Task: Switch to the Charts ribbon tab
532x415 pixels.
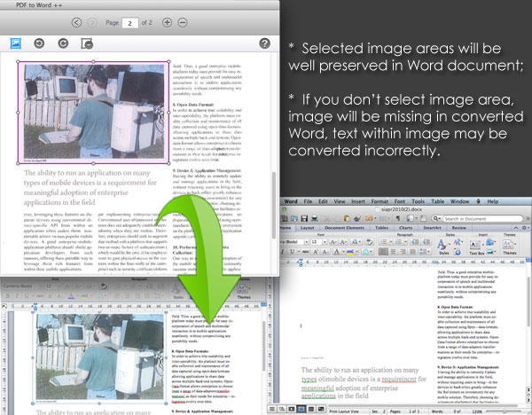Action: 406,228
